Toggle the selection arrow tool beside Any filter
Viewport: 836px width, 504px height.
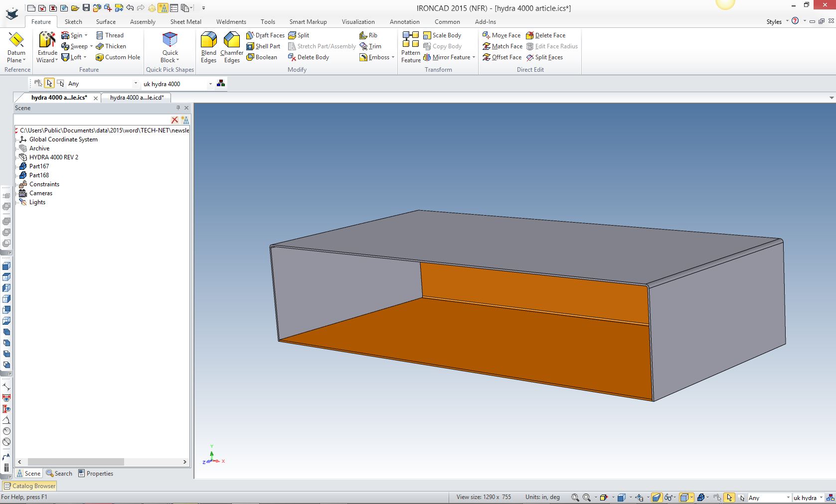tap(49, 83)
